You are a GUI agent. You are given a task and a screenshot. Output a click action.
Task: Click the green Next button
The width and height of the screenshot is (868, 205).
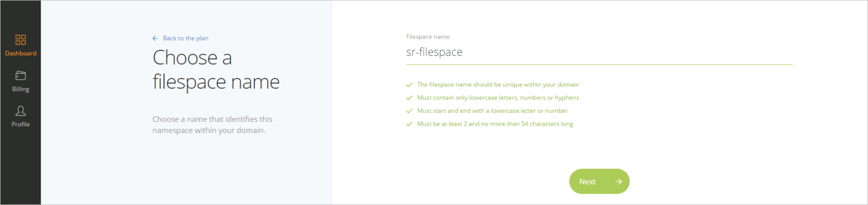click(599, 181)
